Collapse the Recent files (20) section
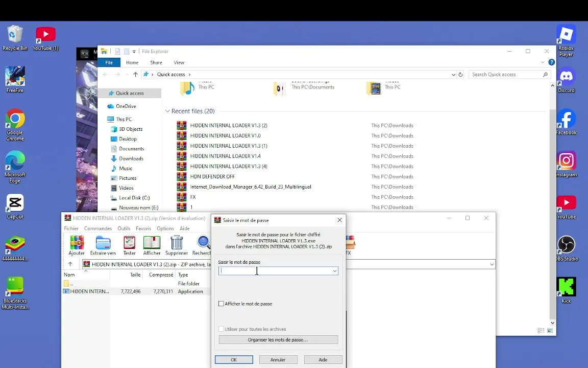 [167, 111]
